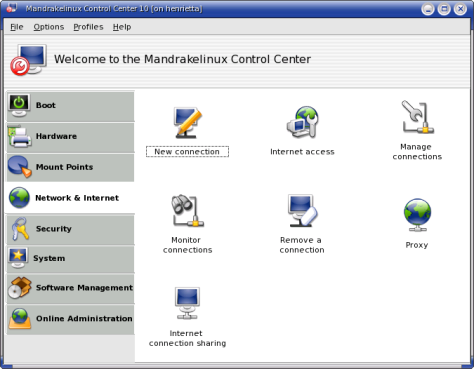This screenshot has height=369, width=474.
Task: Select Software Management category label
Action: (84, 288)
